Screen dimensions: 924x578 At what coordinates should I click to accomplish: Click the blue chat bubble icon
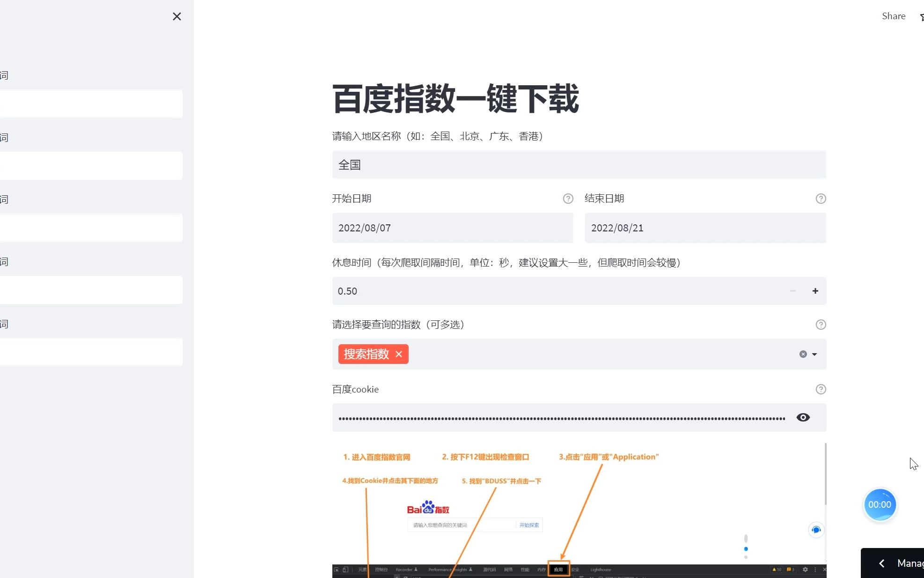tap(816, 530)
